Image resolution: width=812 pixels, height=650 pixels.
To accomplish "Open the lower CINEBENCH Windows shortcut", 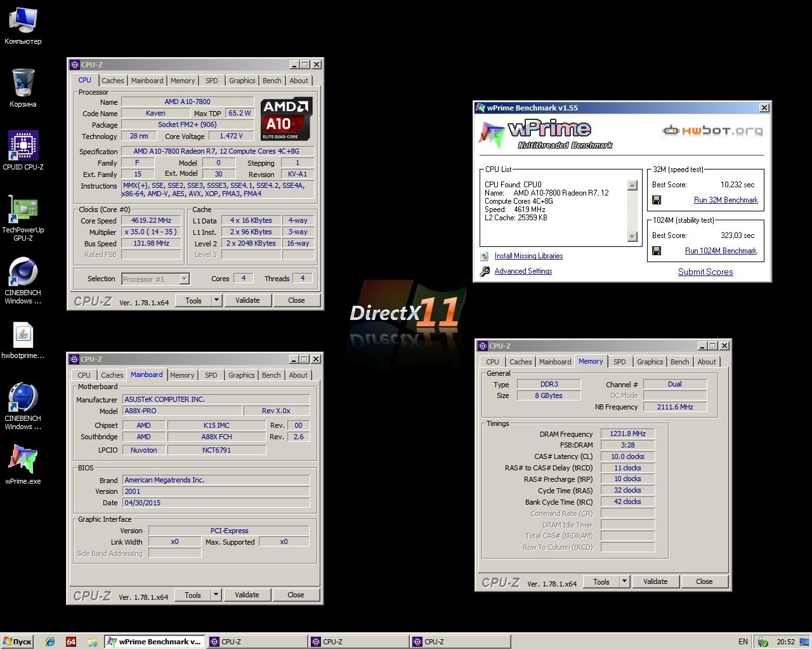I will [23, 406].
